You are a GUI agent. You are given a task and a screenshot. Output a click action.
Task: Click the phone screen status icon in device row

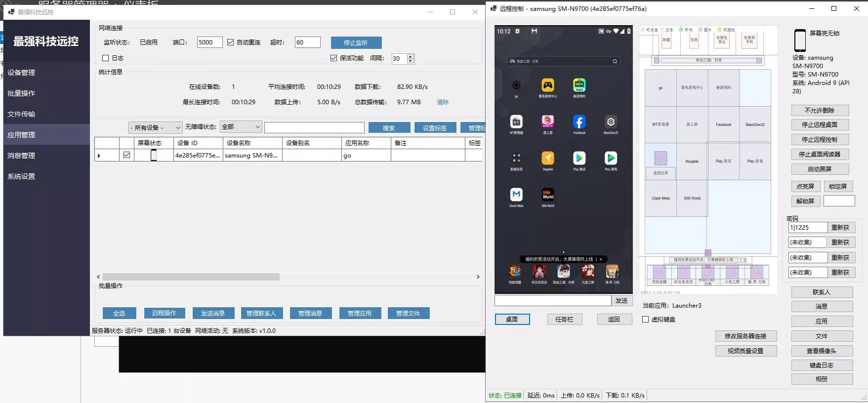click(x=154, y=156)
